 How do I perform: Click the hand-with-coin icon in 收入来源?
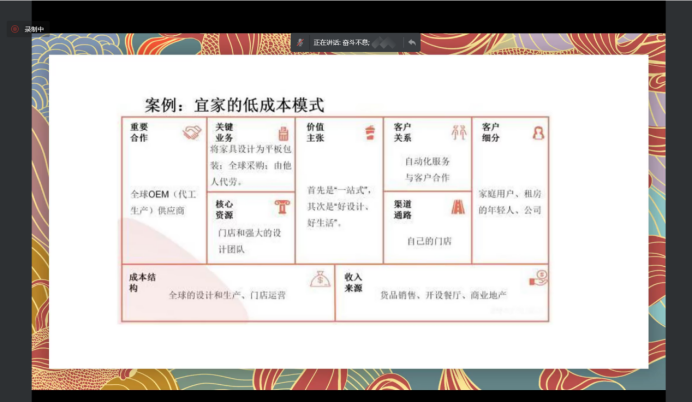537,278
